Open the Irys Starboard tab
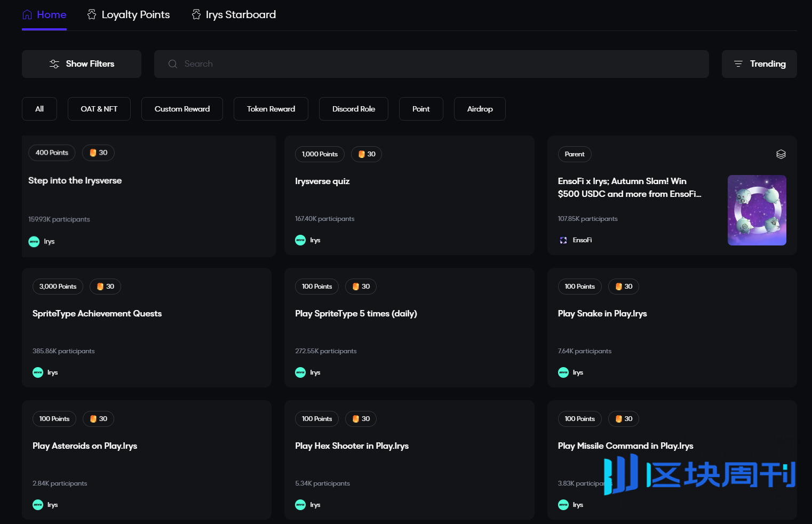 [x=234, y=15]
